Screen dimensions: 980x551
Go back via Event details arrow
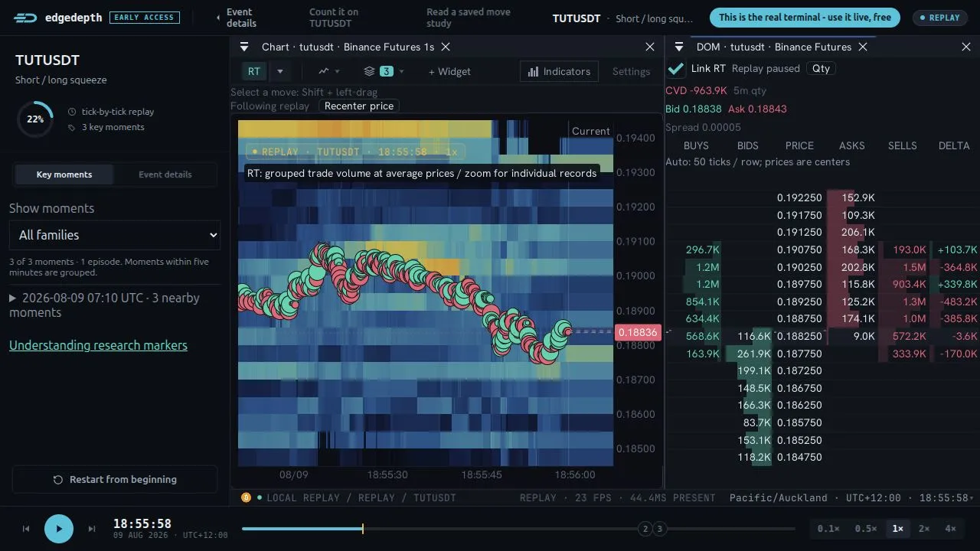[x=218, y=18]
